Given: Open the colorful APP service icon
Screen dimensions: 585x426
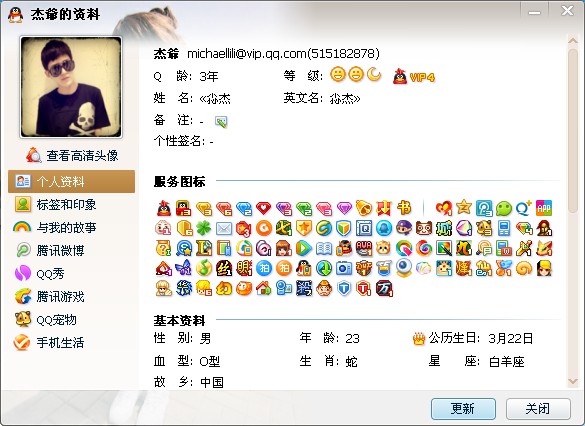Looking at the screenshot, I should tap(544, 208).
